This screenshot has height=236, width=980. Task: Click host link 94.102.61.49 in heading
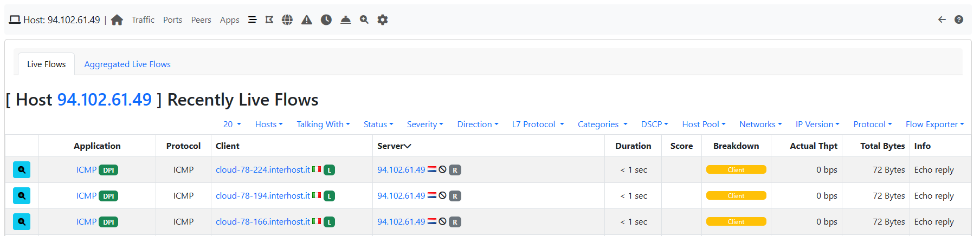105,100
